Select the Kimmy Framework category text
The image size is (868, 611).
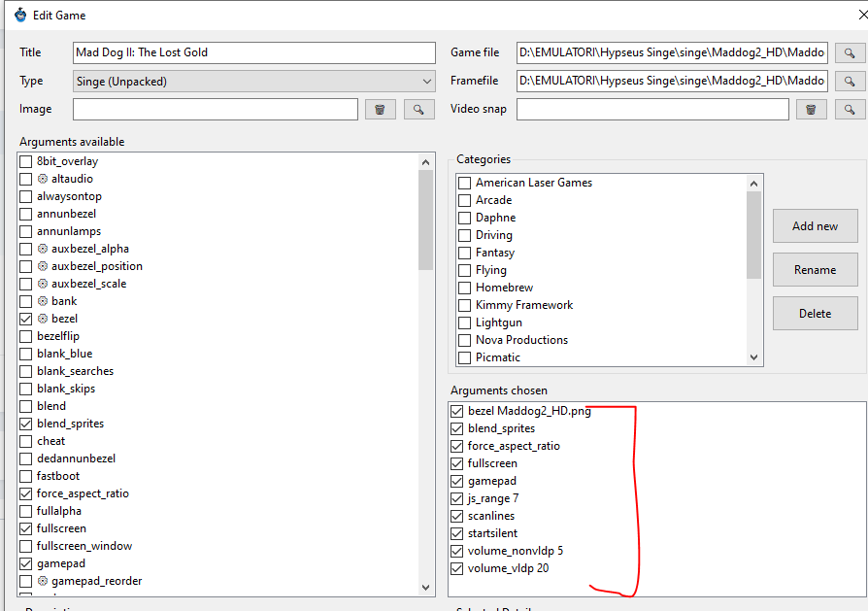coord(524,305)
